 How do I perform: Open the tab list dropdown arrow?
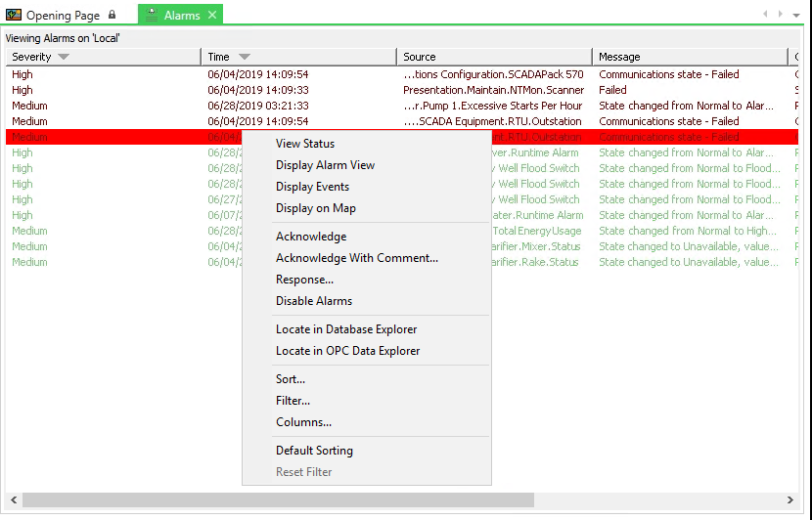(x=795, y=15)
